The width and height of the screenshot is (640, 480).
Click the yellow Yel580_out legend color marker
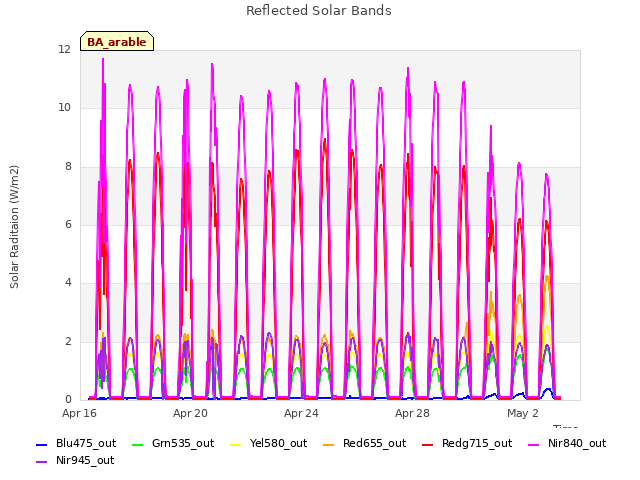click(x=236, y=444)
